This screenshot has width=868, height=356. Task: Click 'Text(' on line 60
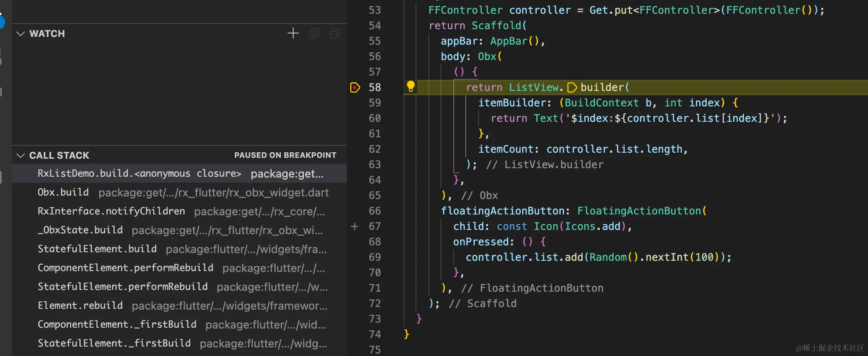coord(549,118)
